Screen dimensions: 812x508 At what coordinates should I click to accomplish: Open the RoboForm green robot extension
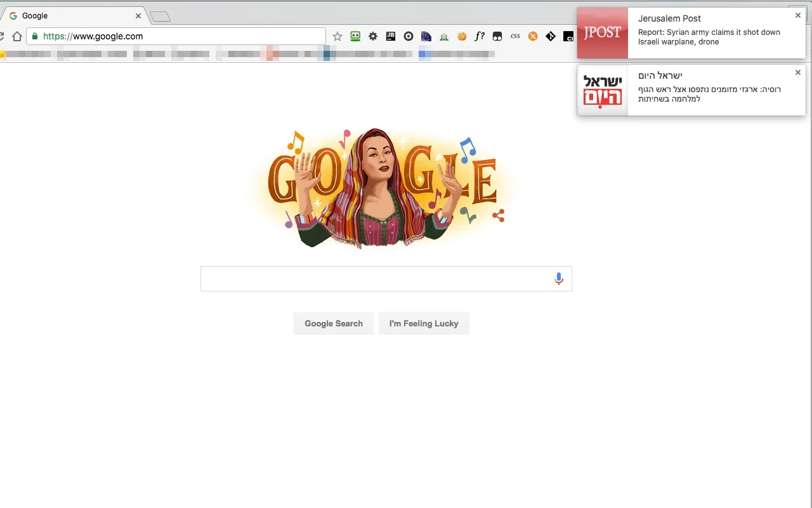pyautogui.click(x=355, y=37)
